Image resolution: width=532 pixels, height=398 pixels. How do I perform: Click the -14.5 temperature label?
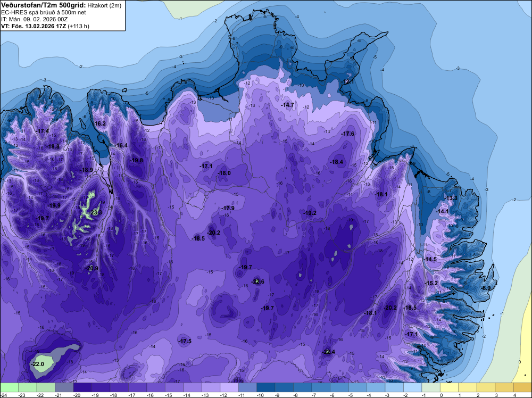430,259
